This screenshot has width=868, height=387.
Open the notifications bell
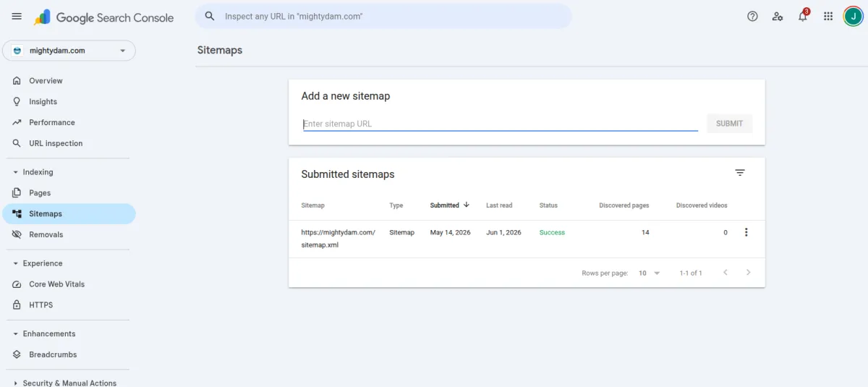(x=803, y=16)
